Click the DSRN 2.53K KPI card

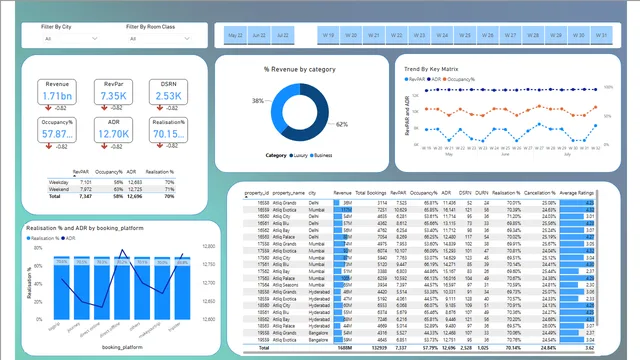169,92
